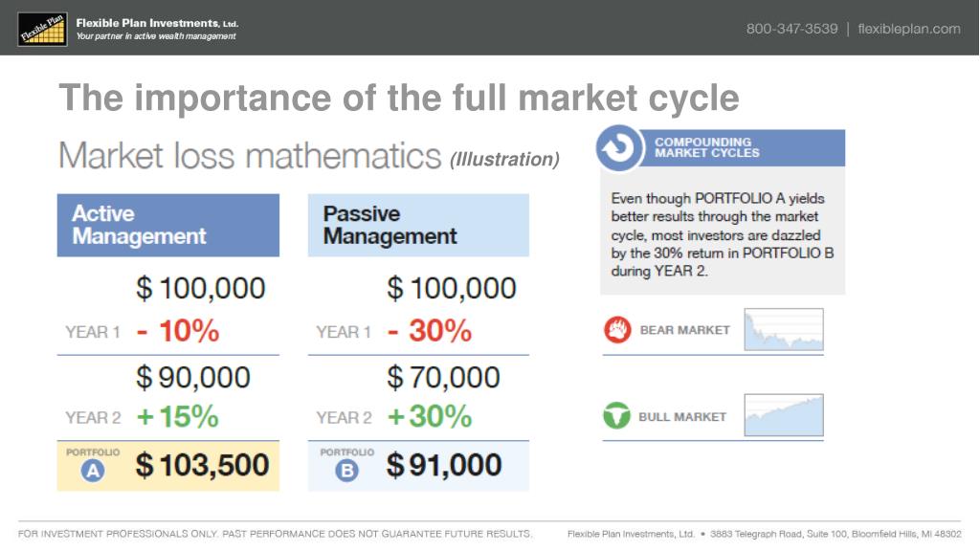Click the Flexible Plan logo icon
The image size is (980, 551).
[42, 29]
